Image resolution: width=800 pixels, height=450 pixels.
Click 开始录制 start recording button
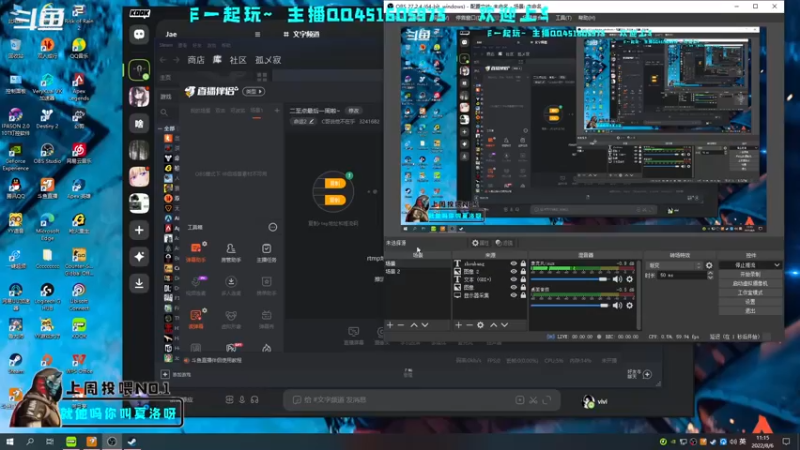click(750, 274)
